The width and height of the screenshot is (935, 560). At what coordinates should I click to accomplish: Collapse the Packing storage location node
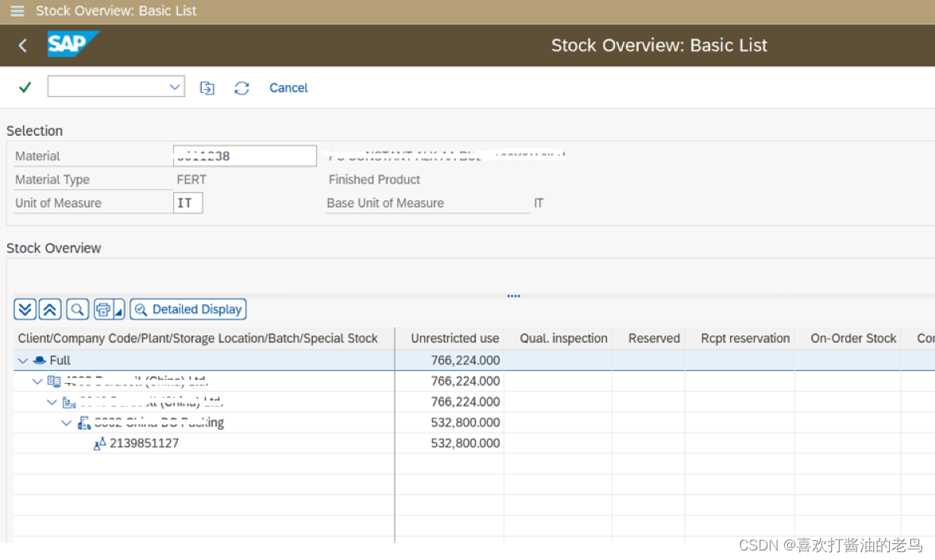[x=67, y=423]
